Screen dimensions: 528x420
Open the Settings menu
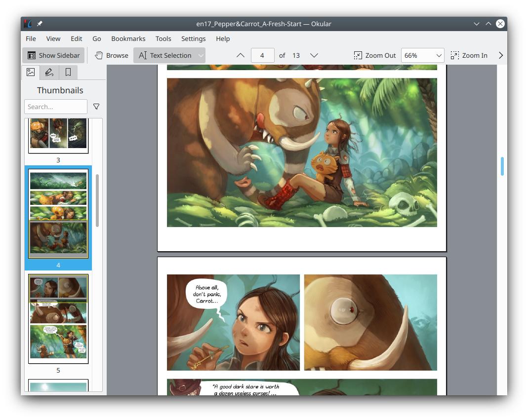pyautogui.click(x=193, y=38)
